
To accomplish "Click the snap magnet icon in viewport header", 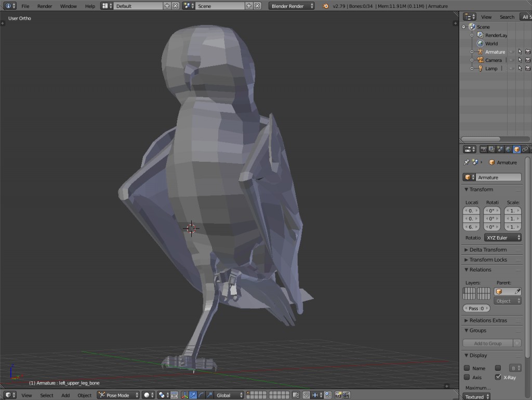I will pyautogui.click(x=305, y=395).
